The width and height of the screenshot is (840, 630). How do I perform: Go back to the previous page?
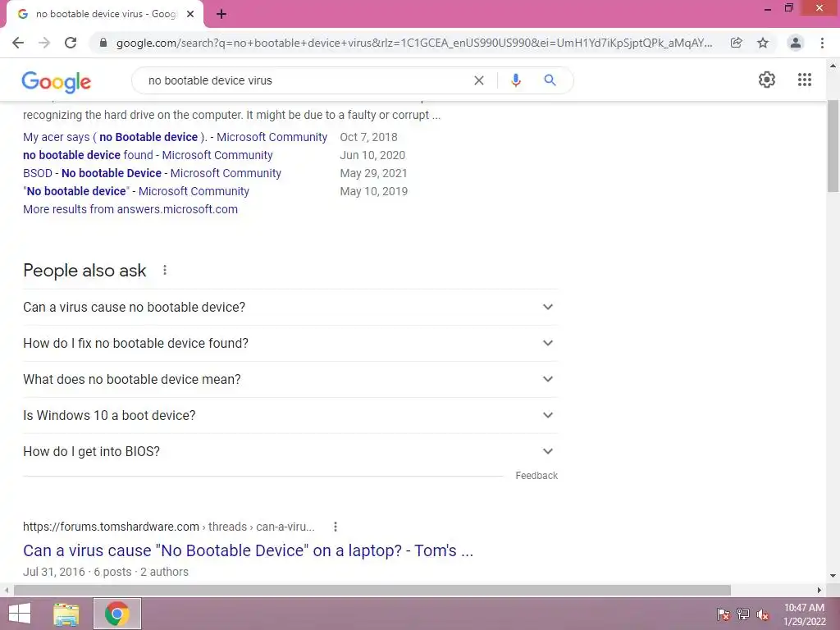[18, 43]
